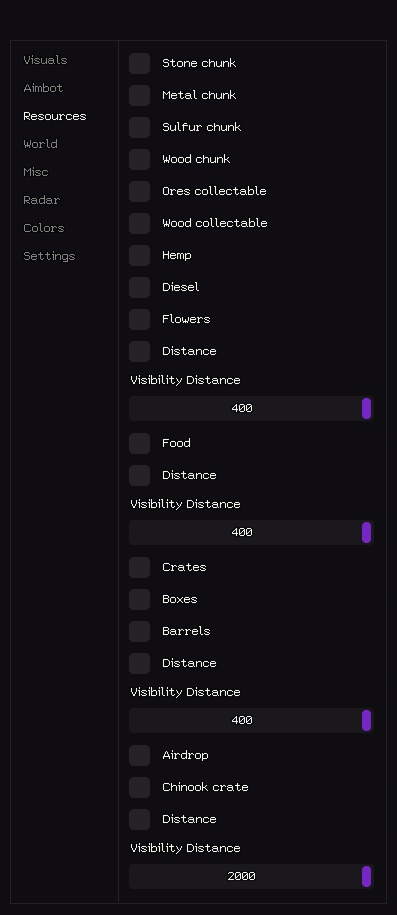
Task: Enable the Diesel checkbox
Action: point(140,287)
